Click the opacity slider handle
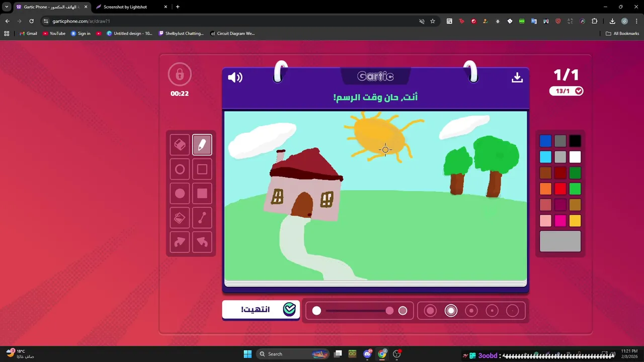 click(389, 311)
